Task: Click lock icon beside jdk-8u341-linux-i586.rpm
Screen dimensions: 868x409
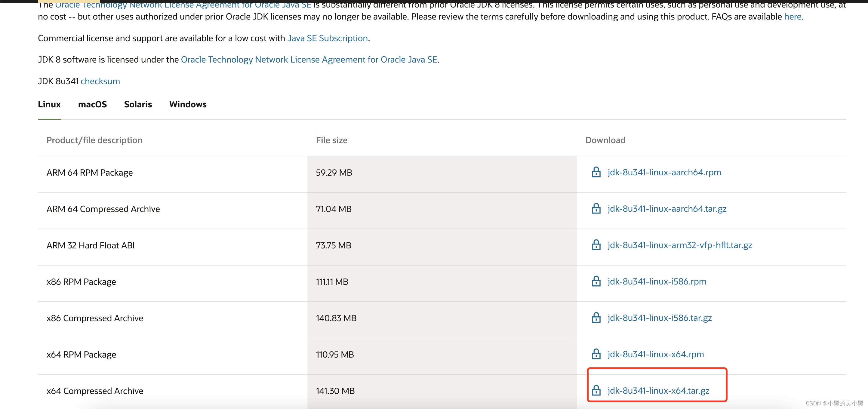Action: [596, 281]
